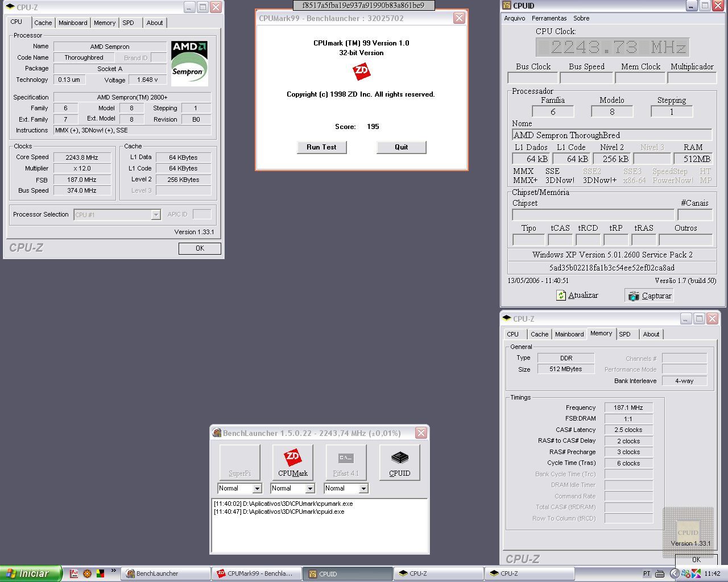Click Quit in CPUMark99
The height and width of the screenshot is (582, 728).
click(402, 147)
